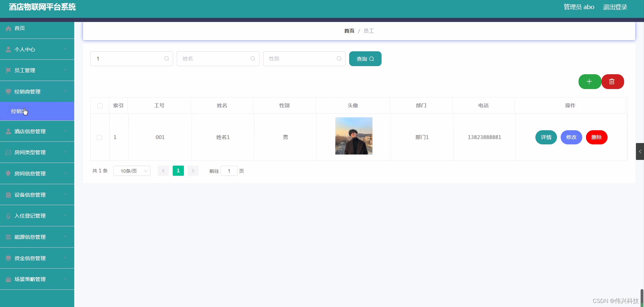Click the 查询 search button
Screen dimensions: 644x307
(365, 58)
